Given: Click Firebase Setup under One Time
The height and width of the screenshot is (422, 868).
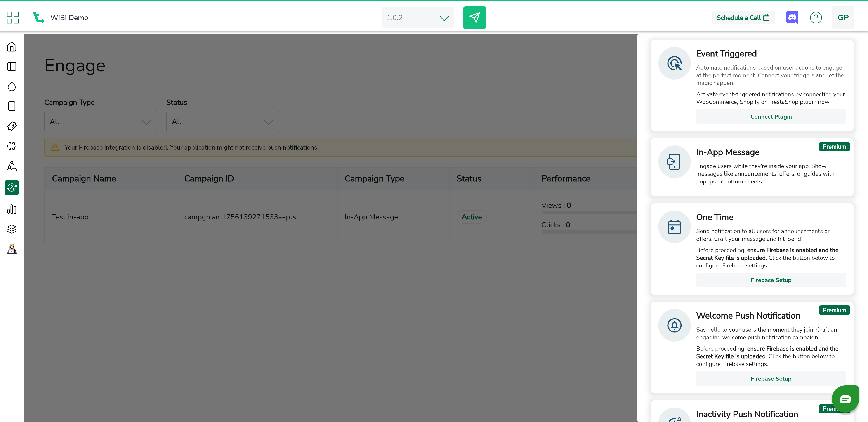Looking at the screenshot, I should tap(771, 280).
